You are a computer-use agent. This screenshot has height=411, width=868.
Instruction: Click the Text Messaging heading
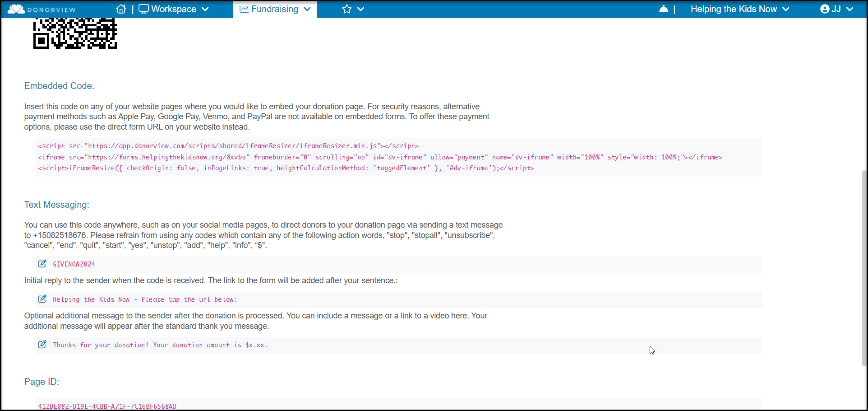tap(57, 205)
